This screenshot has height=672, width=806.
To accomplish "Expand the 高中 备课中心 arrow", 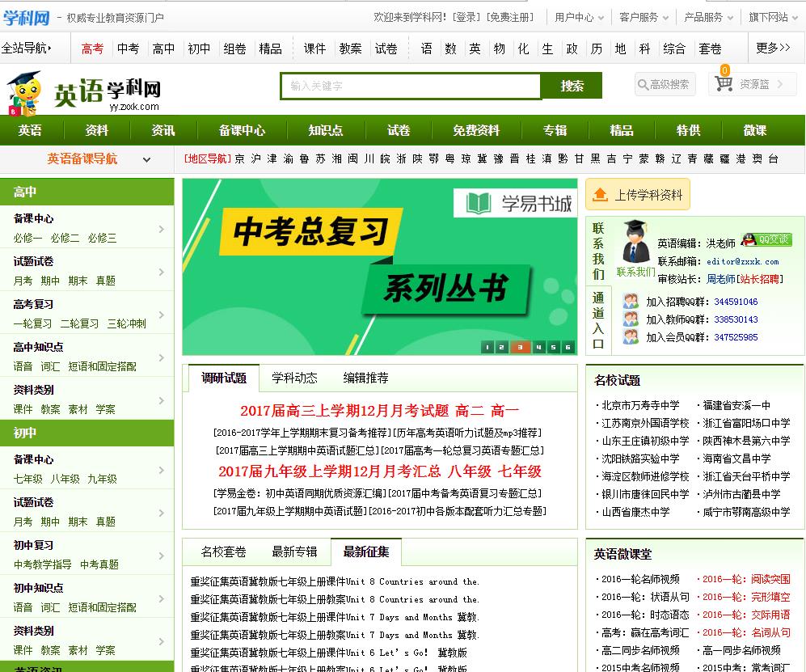I will pyautogui.click(x=162, y=229).
